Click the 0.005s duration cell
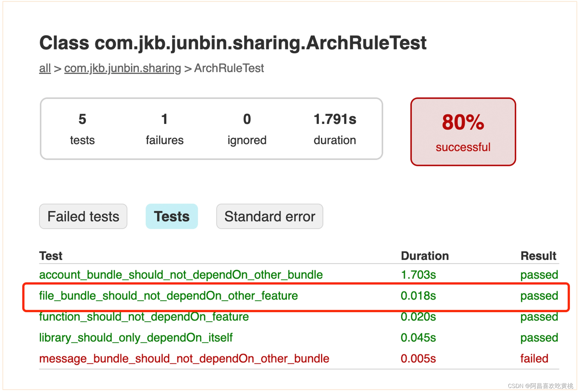578x392 pixels. [418, 359]
